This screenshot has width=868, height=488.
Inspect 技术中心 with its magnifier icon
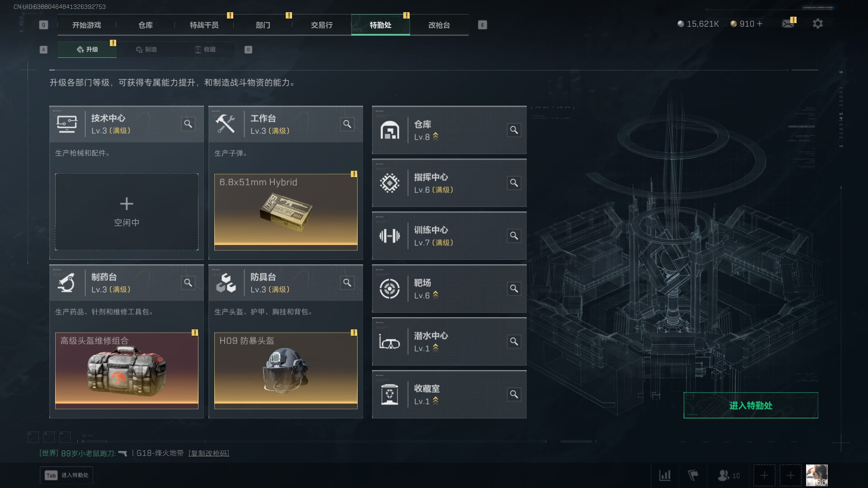188,124
